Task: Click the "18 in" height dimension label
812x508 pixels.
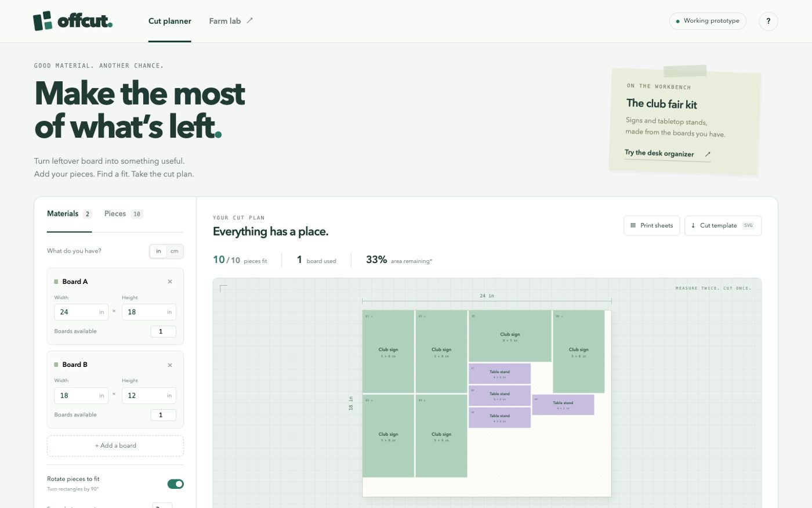Action: coord(351,403)
